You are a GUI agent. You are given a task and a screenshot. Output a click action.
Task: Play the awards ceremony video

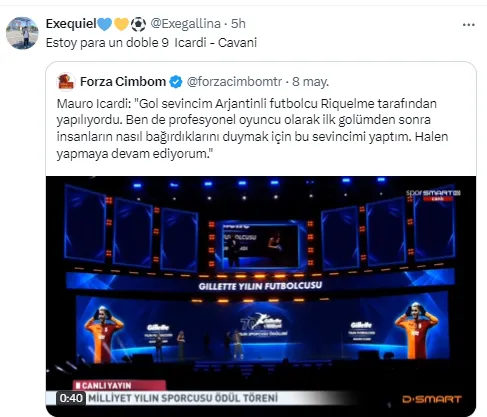[x=261, y=296]
